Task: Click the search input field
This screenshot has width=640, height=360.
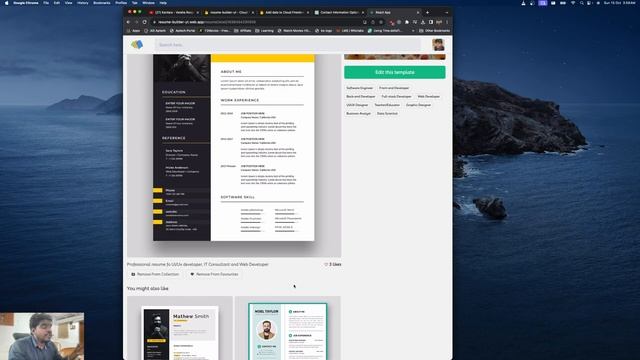Action: [x=287, y=44]
